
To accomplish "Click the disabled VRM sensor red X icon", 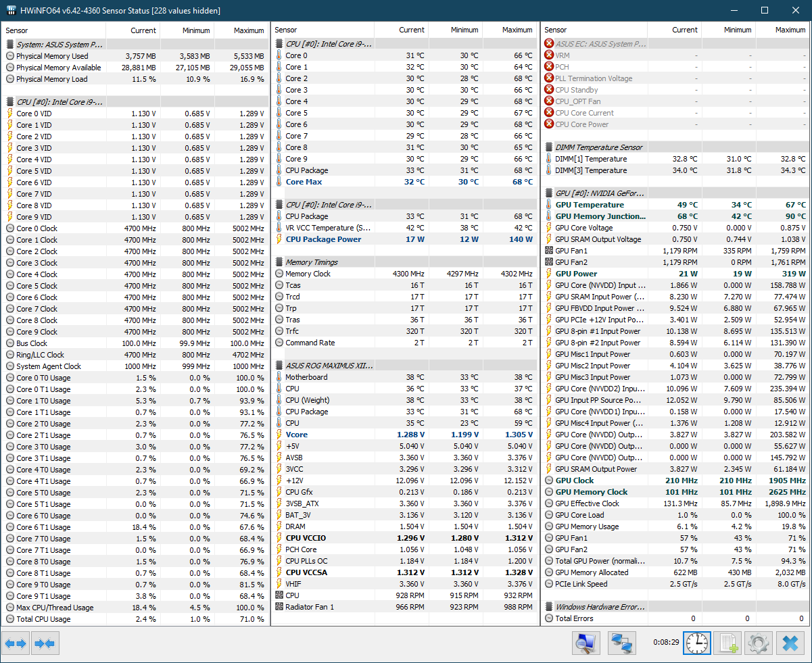I will click(549, 55).
